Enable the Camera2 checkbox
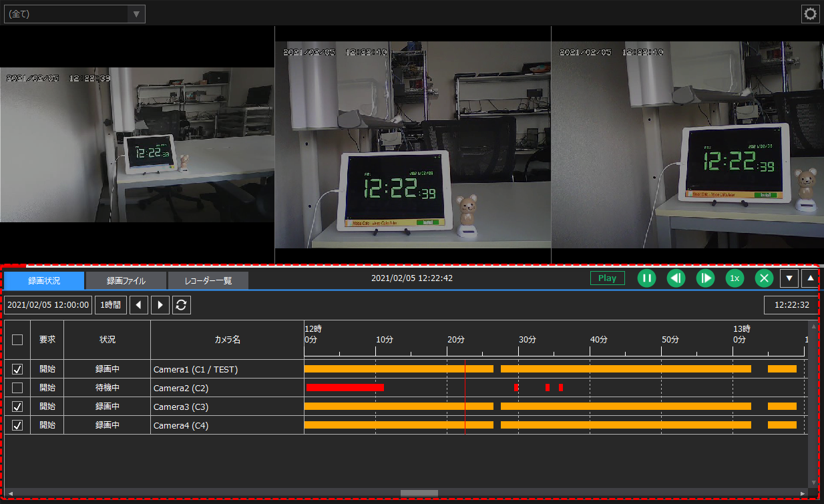 17,388
